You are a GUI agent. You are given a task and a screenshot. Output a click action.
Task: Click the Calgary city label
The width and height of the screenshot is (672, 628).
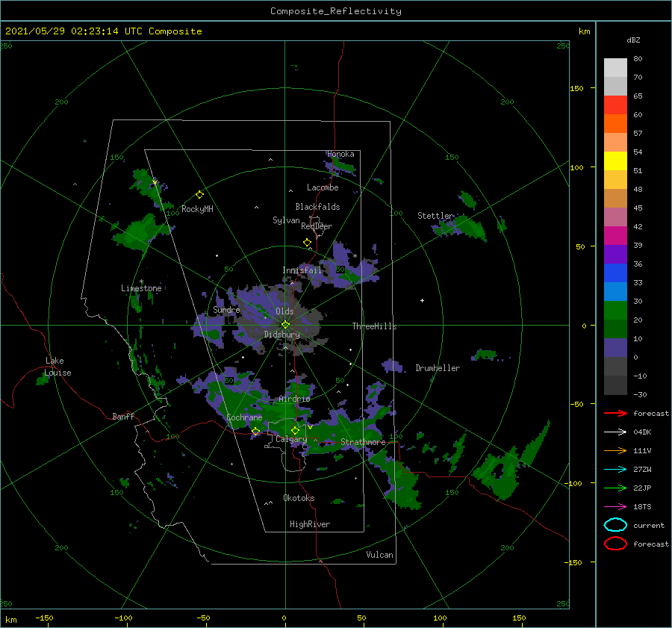291,439
